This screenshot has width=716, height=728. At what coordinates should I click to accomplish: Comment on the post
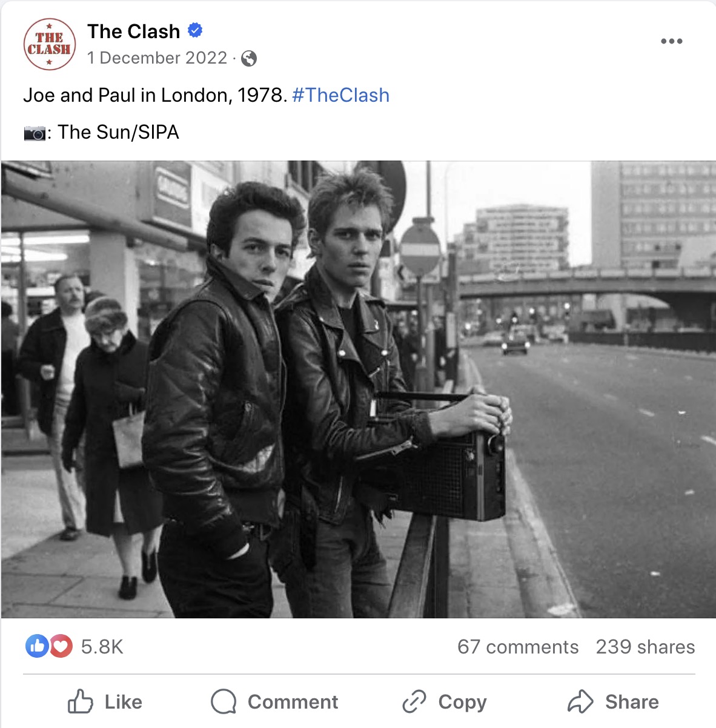[x=274, y=702]
